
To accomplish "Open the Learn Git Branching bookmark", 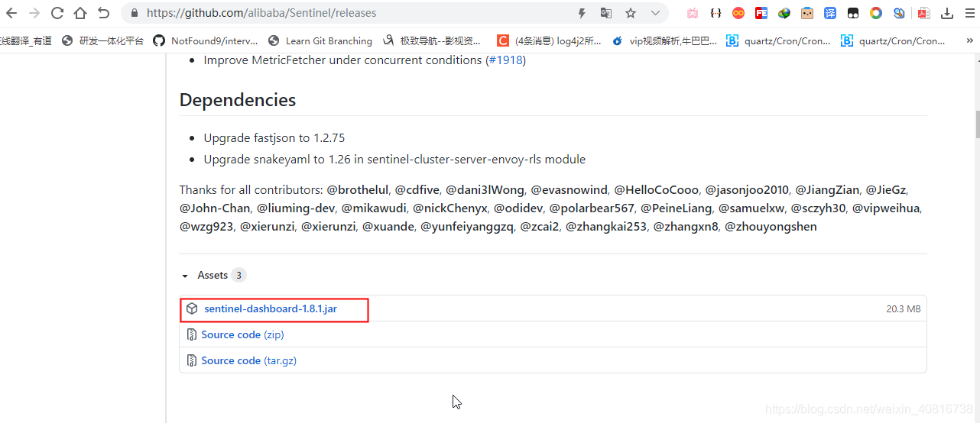I will point(320,40).
